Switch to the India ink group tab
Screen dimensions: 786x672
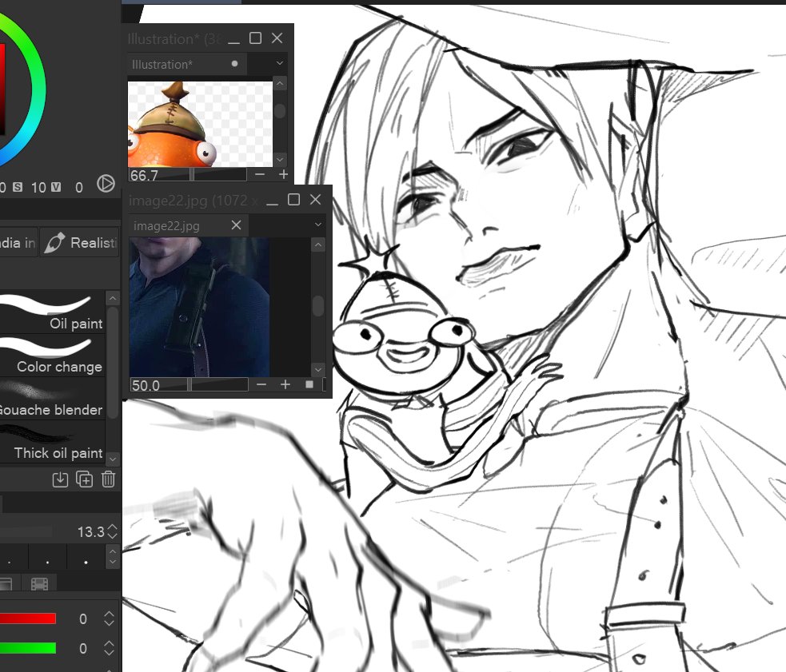pos(18,243)
